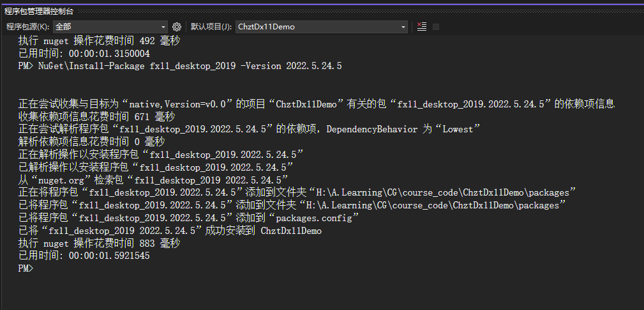Screen dimensions: 644x310
Task: Click the line mentioning DependencyBehavior Lowest
Action: (249, 129)
